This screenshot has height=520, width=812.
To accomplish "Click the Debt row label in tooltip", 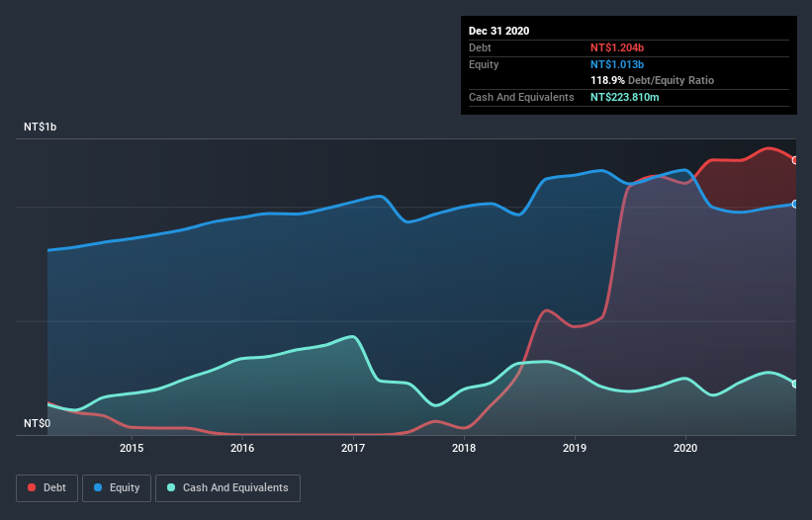I will (480, 47).
